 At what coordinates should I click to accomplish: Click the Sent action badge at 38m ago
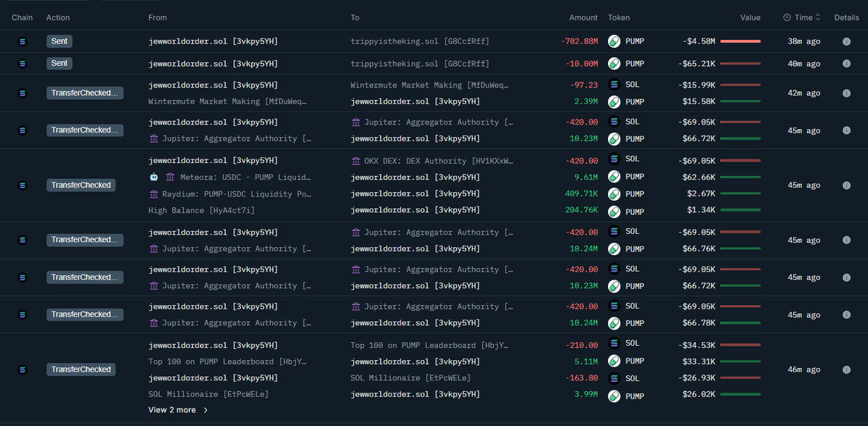(x=59, y=41)
